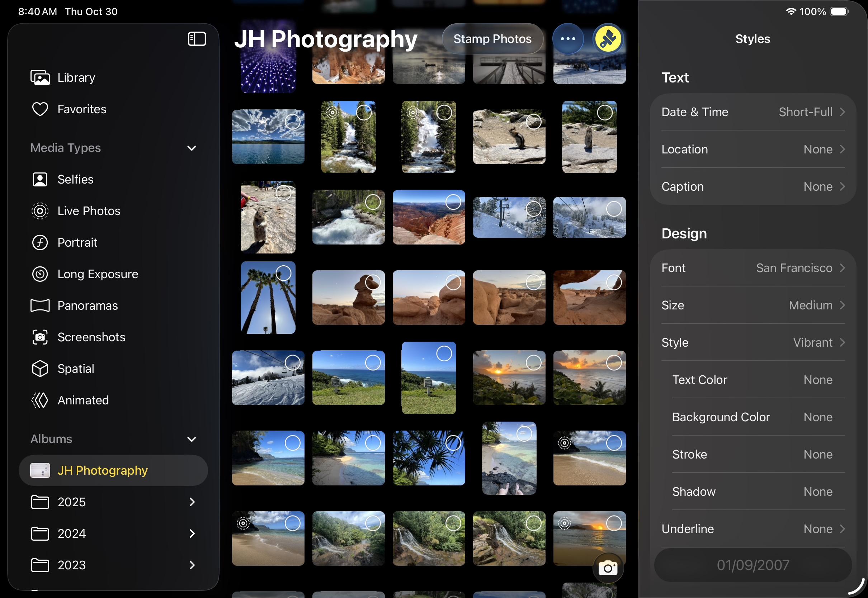
Task: Open the Library section
Action: pos(76,77)
